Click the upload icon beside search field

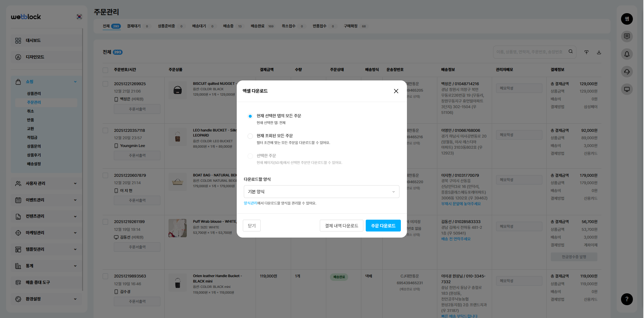click(x=587, y=52)
